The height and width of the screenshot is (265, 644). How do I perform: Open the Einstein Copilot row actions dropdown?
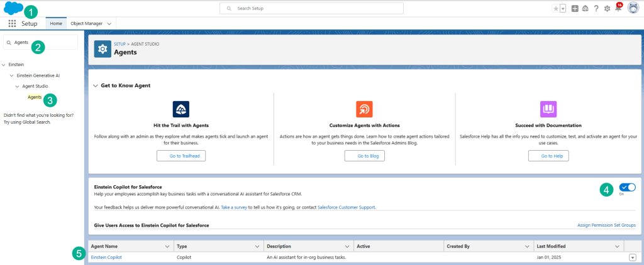[x=632, y=257]
